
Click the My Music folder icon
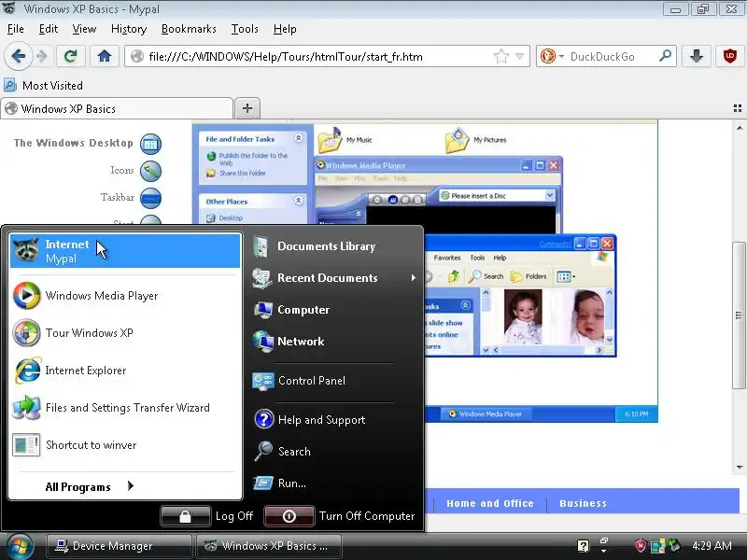point(331,140)
